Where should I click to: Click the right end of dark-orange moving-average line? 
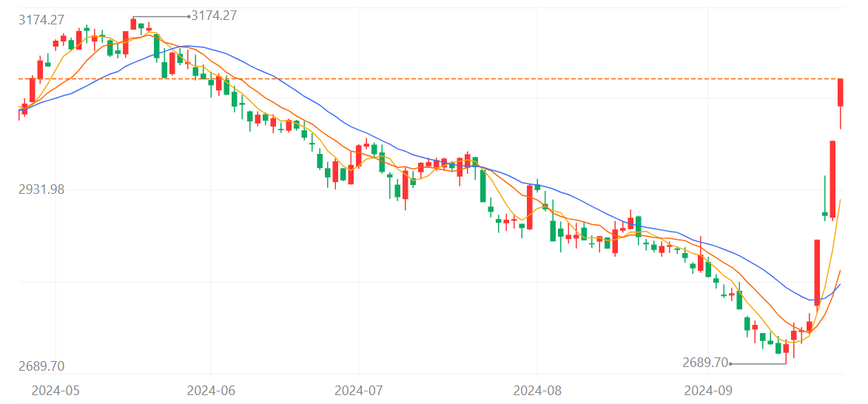tap(840, 272)
